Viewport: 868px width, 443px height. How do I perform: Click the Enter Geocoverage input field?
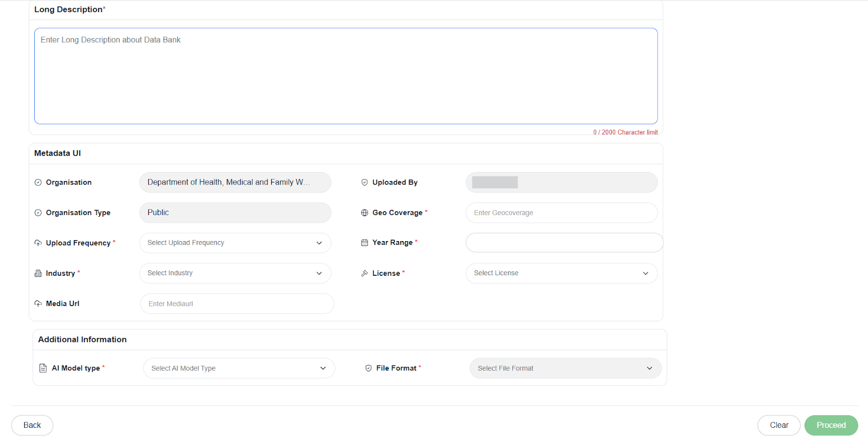pyautogui.click(x=561, y=213)
